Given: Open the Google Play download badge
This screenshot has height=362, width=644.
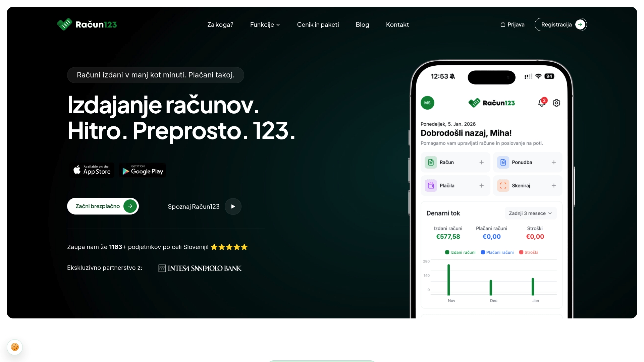Looking at the screenshot, I should [142, 170].
